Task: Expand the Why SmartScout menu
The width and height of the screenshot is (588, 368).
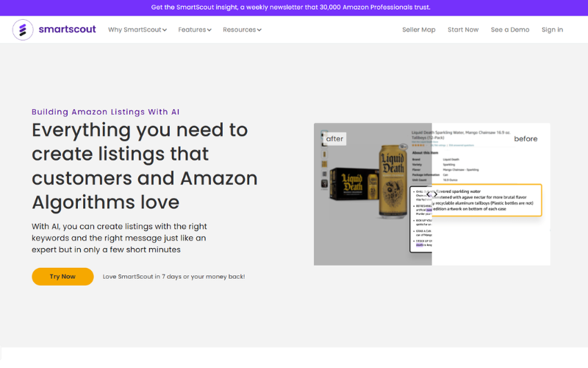Action: click(x=137, y=29)
